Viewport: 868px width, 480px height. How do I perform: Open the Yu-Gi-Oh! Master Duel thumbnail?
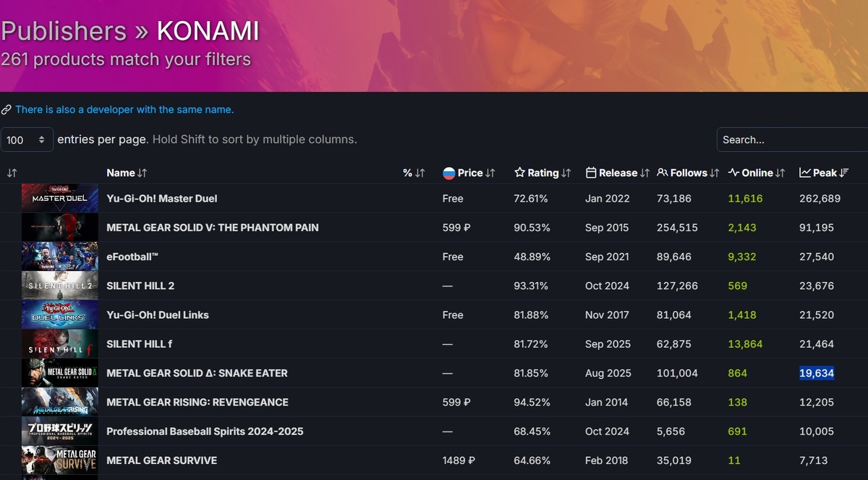coord(60,198)
